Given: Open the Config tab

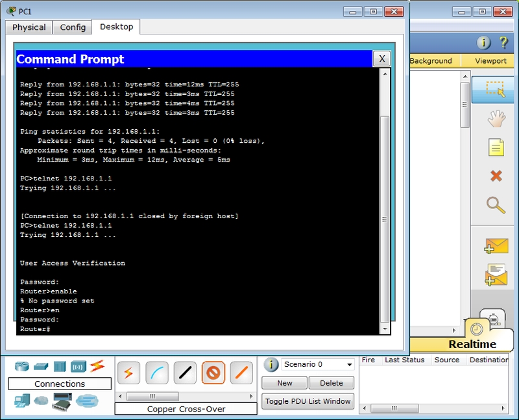Looking at the screenshot, I should [x=73, y=27].
